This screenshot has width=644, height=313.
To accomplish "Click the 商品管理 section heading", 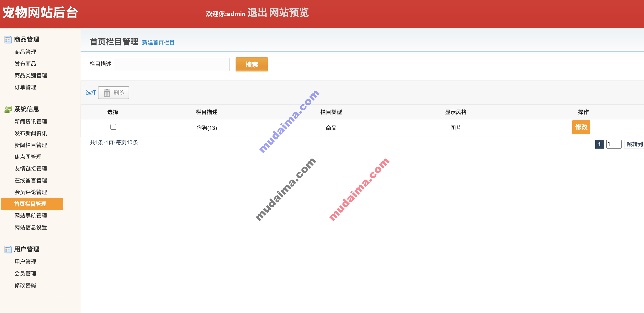I will click(x=27, y=40).
